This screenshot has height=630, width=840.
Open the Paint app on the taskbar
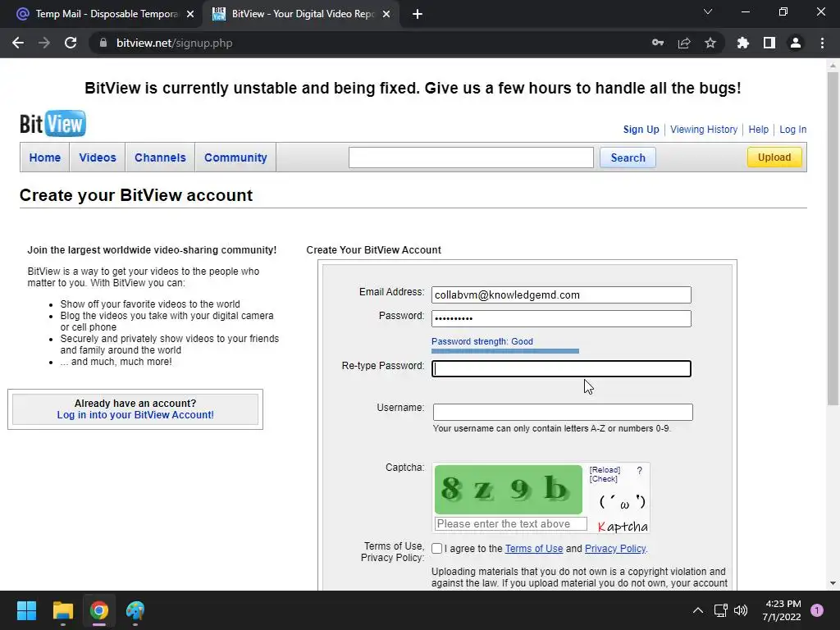point(135,610)
